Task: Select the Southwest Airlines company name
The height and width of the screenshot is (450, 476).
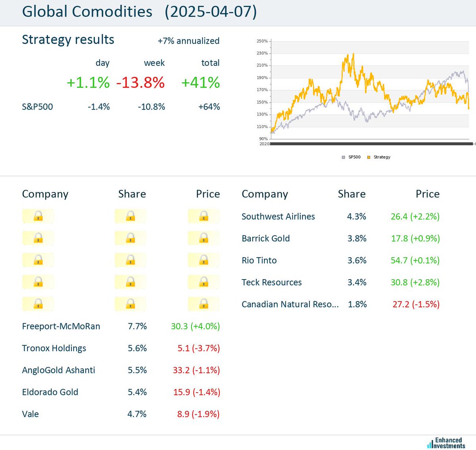Action: 278,216
